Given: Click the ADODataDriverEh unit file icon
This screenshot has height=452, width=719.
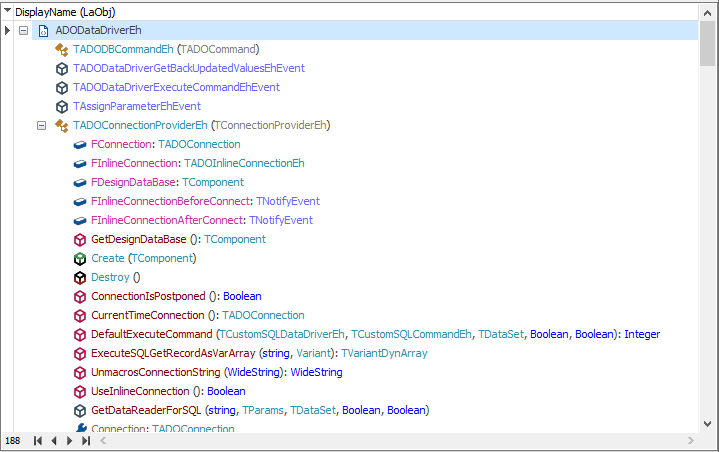Looking at the screenshot, I should tap(44, 31).
